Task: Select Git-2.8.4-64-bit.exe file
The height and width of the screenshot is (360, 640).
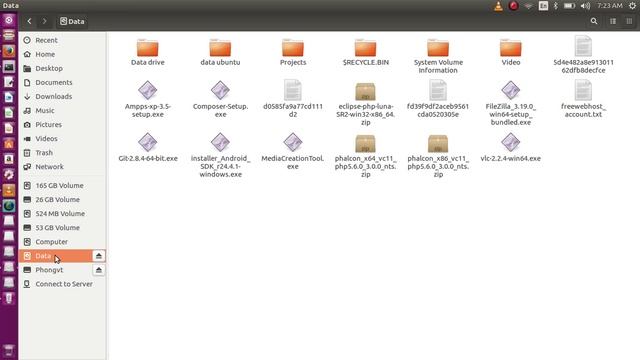Action: click(x=148, y=147)
